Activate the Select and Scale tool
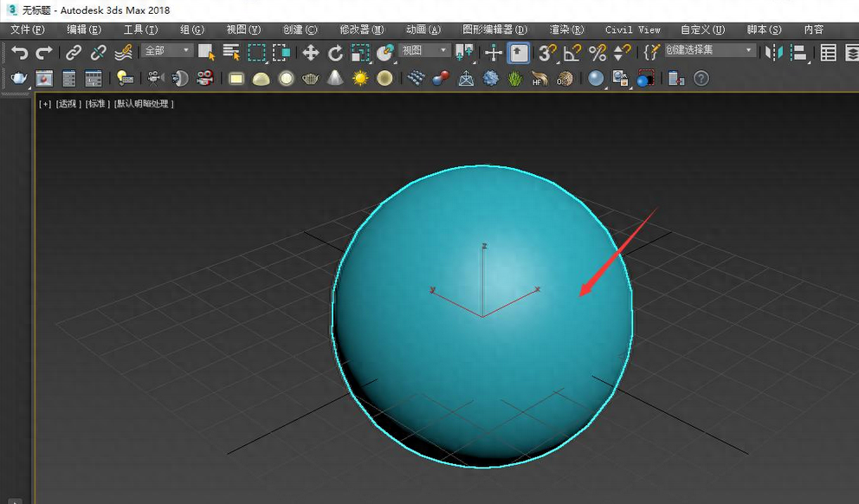The width and height of the screenshot is (859, 504). tap(360, 53)
